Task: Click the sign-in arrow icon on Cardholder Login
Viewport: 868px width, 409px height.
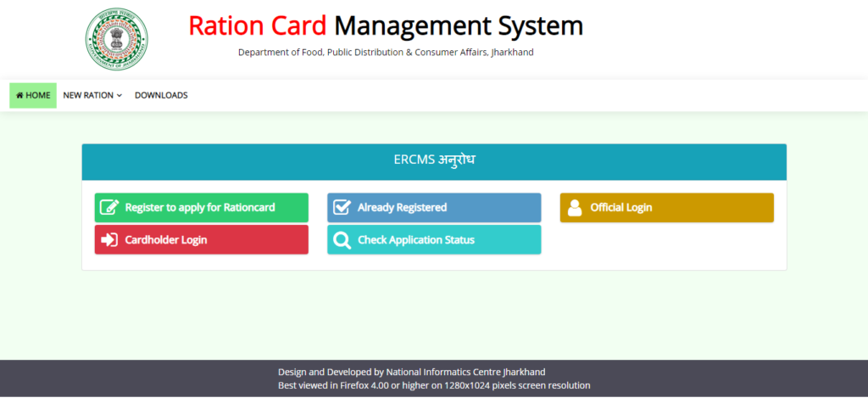Action: click(x=109, y=240)
